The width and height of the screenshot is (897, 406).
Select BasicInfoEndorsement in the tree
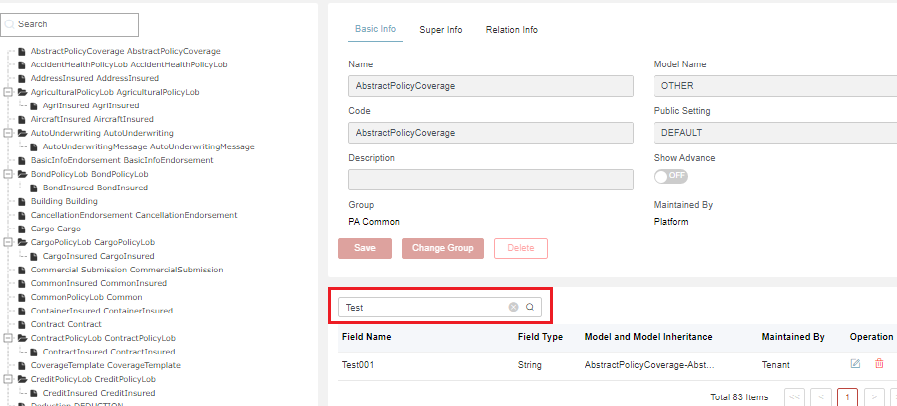[122, 160]
